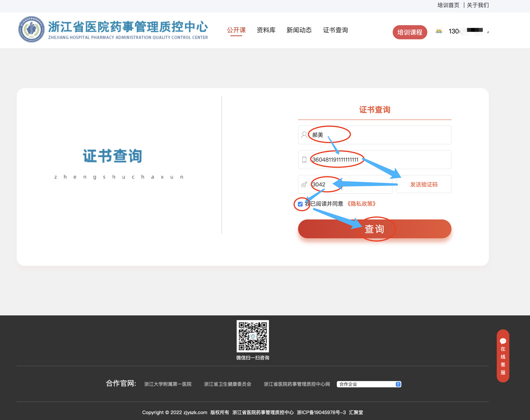Click the chat bubble icon for online service
The width and height of the screenshot is (530, 420).
(x=503, y=341)
